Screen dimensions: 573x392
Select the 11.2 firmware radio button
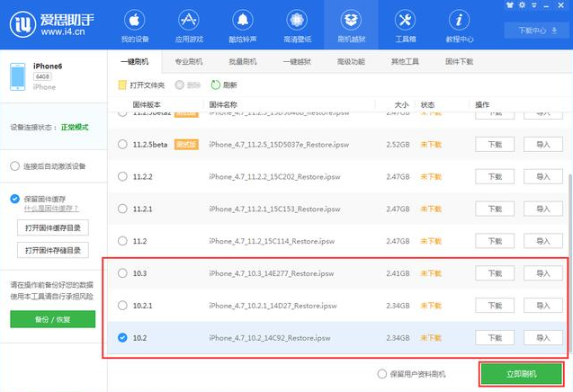click(x=122, y=241)
